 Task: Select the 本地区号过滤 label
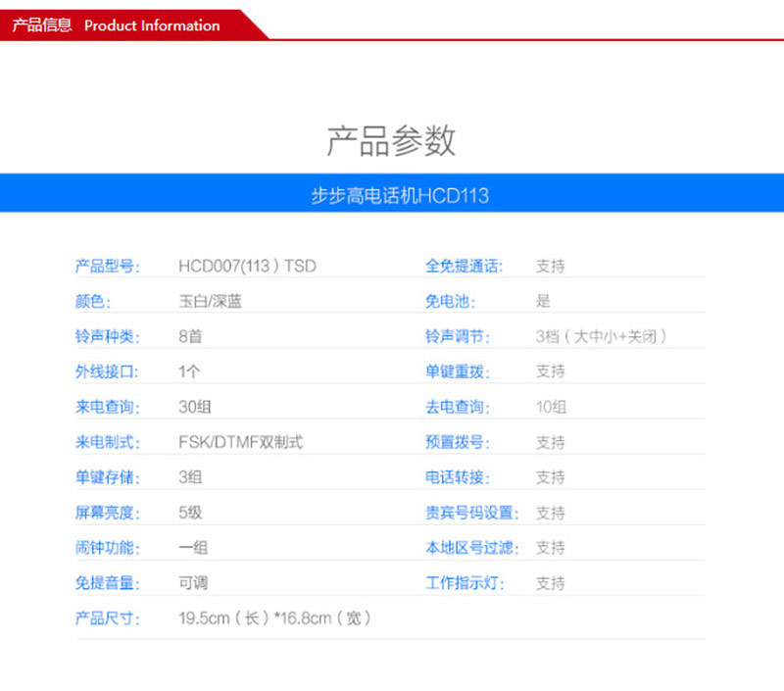tap(472, 548)
